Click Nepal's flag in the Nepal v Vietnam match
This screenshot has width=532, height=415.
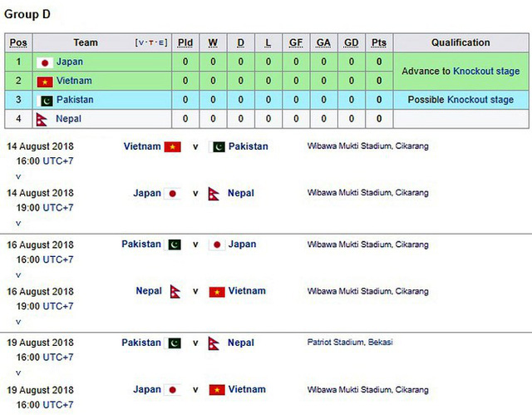(175, 292)
